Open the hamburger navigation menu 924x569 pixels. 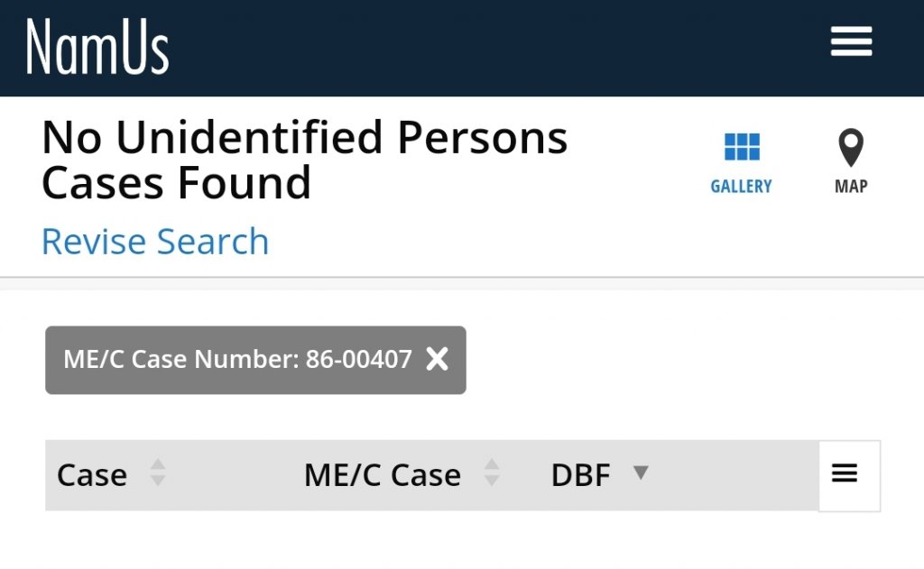[851, 41]
